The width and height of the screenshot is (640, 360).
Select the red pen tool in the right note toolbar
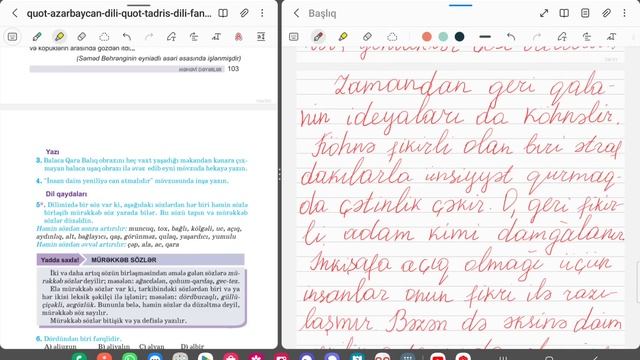pos(318,37)
